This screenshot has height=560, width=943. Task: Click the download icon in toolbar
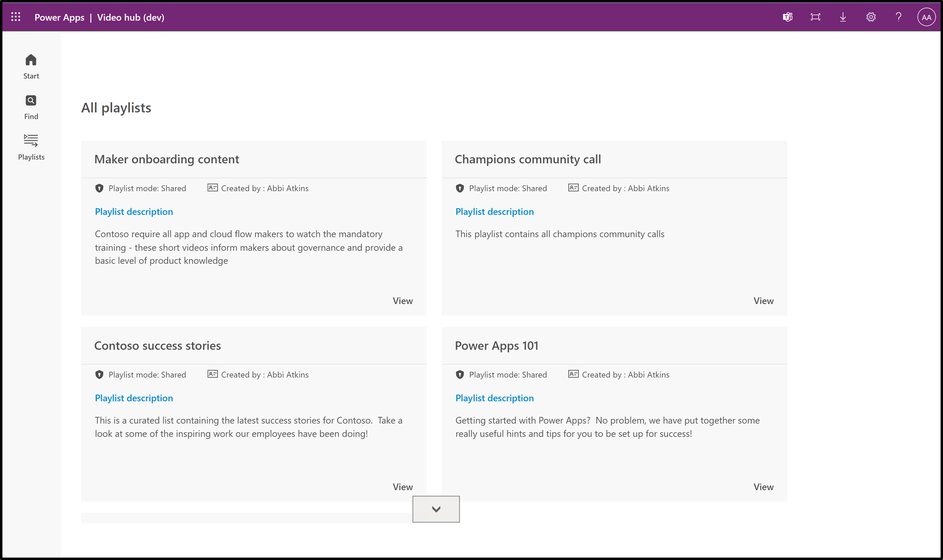[x=843, y=17]
